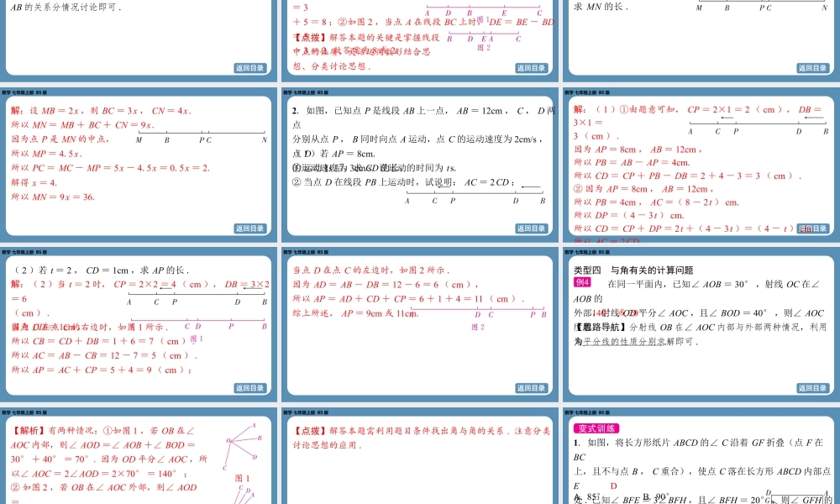Click the 思路导航 label in the 类型四 slide
Viewport: 840px width, 504px height.
coord(601,327)
